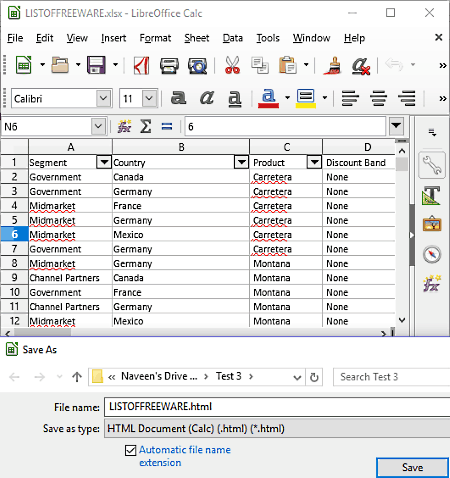The width and height of the screenshot is (450, 478).
Task: Click the Save floppy disk icon
Action: [x=96, y=65]
